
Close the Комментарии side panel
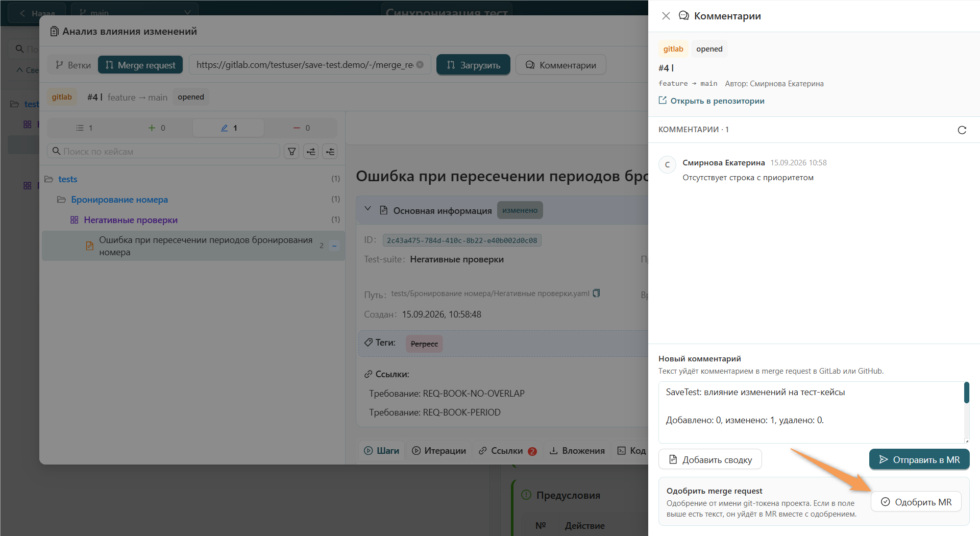[x=666, y=16]
